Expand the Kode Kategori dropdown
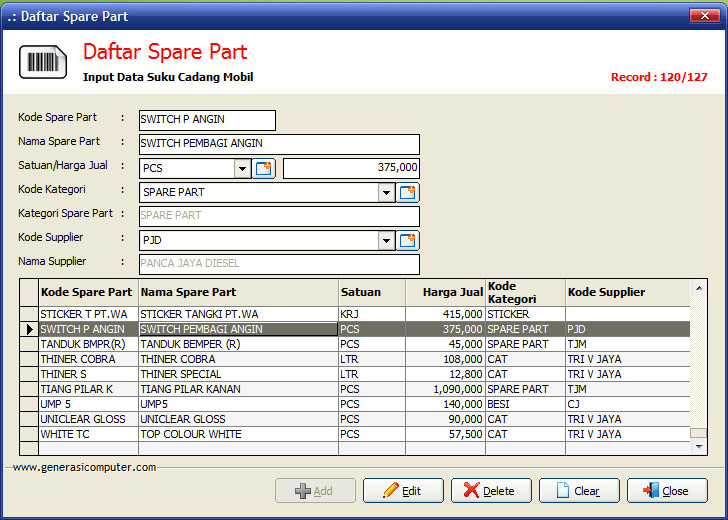 pyautogui.click(x=386, y=192)
